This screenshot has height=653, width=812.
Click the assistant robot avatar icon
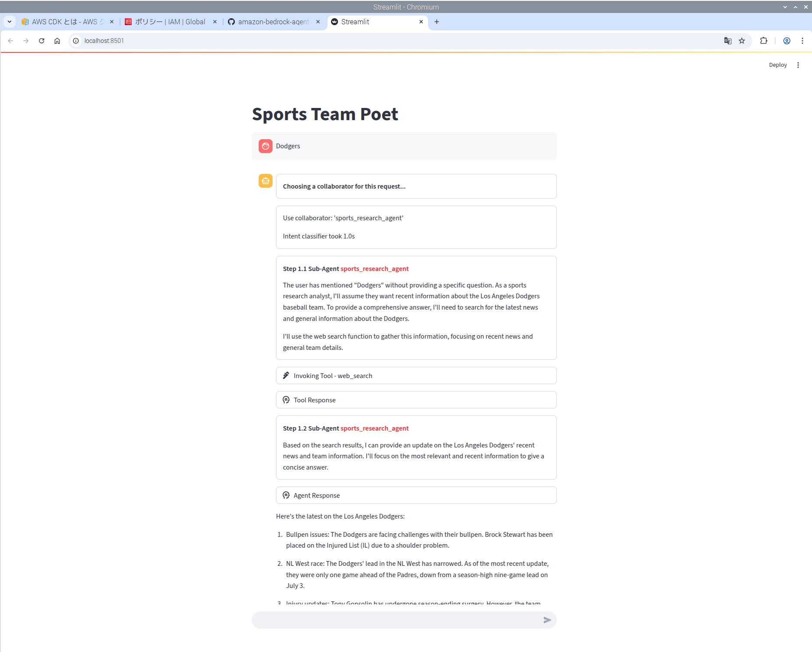click(x=266, y=181)
